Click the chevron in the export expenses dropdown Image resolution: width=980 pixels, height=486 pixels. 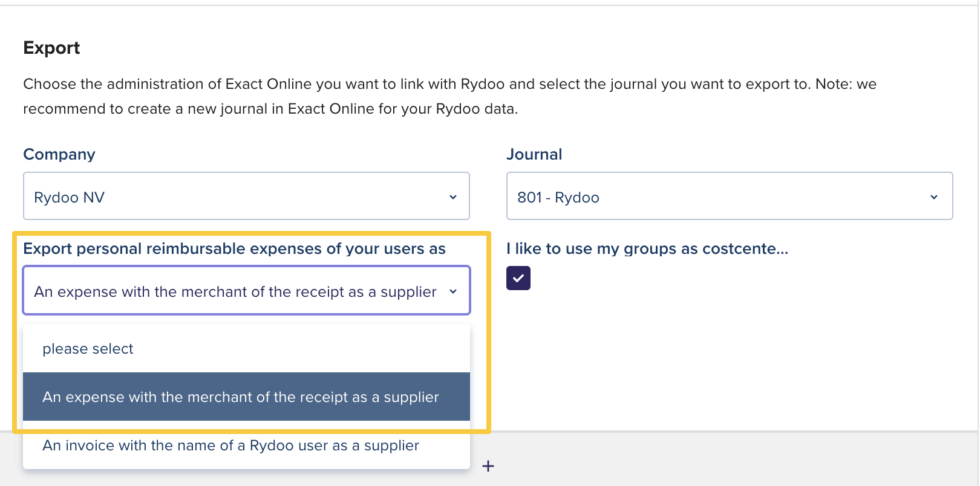click(453, 291)
